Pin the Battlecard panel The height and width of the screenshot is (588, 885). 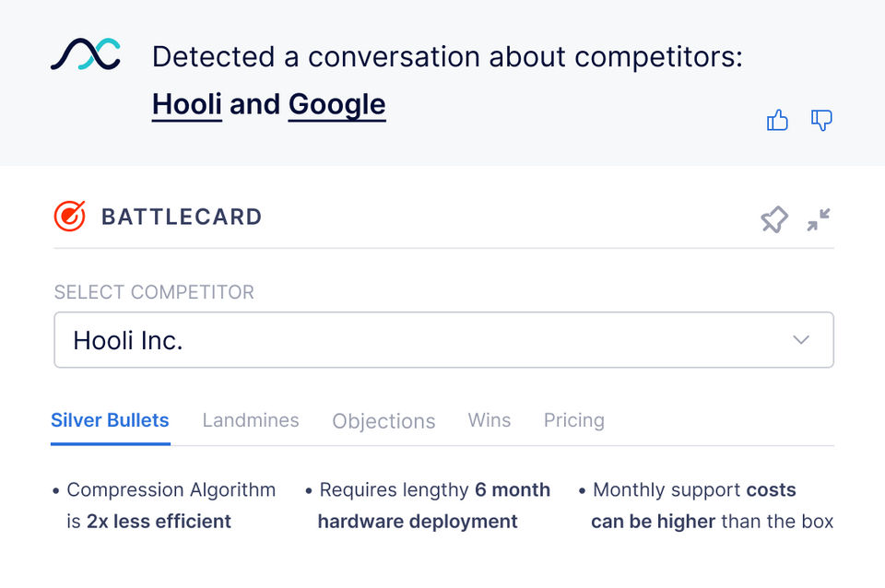773,219
